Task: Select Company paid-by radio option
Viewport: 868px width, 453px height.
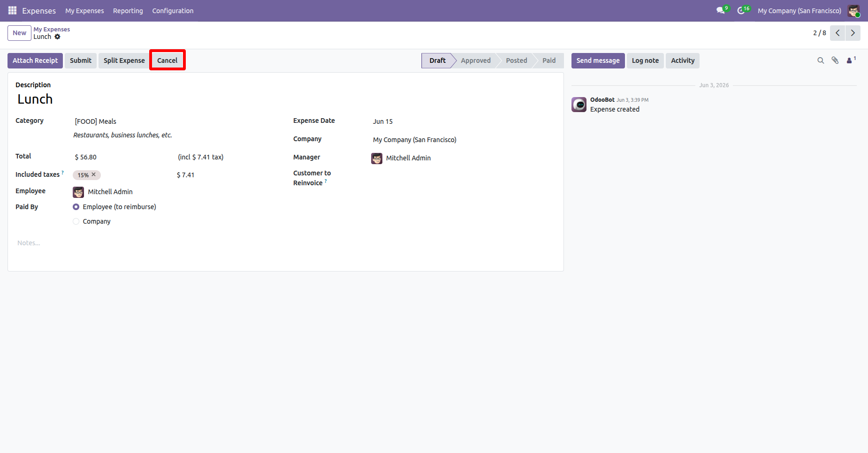Action: click(x=76, y=221)
